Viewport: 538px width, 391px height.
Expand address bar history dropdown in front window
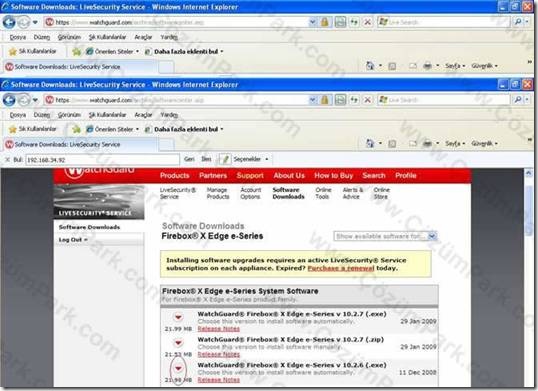(313, 100)
